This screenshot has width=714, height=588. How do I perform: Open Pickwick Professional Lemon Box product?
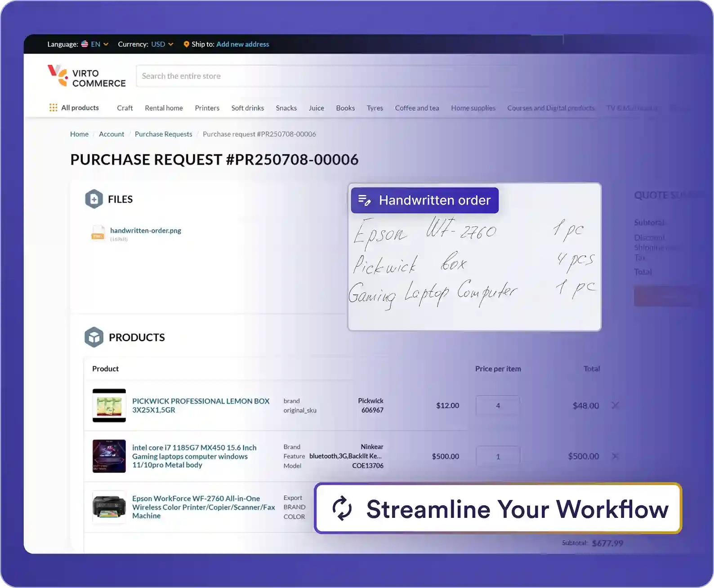pos(201,405)
